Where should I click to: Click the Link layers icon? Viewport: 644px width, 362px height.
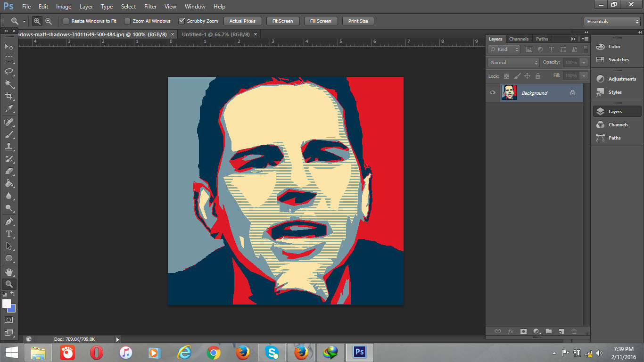[498, 331]
